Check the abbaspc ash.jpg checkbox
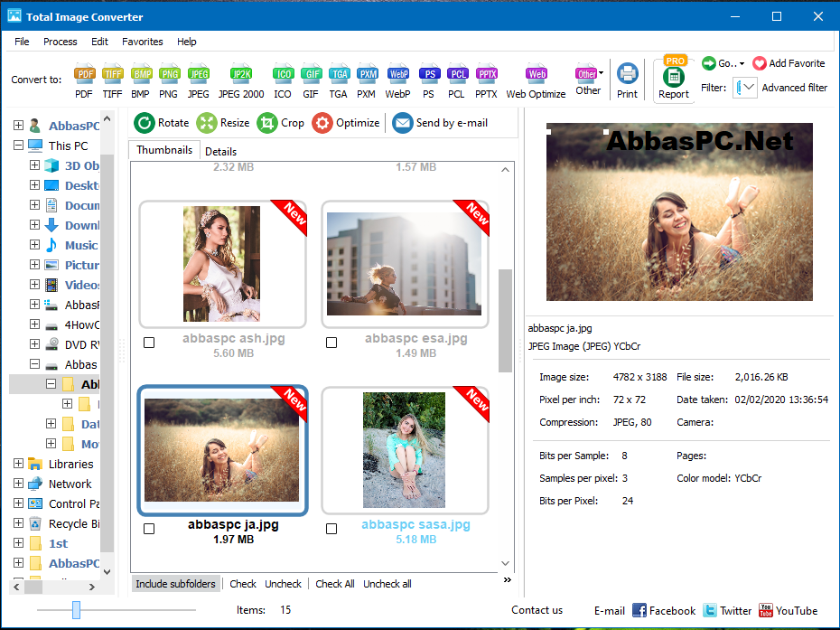Screen dimensions: 840x630 pyautogui.click(x=149, y=343)
